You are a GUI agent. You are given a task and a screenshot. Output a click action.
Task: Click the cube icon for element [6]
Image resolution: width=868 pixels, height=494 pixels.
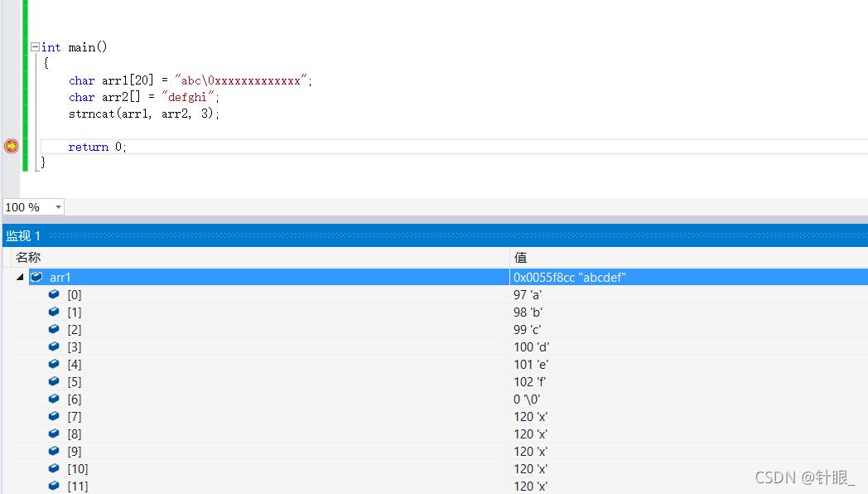(x=54, y=399)
